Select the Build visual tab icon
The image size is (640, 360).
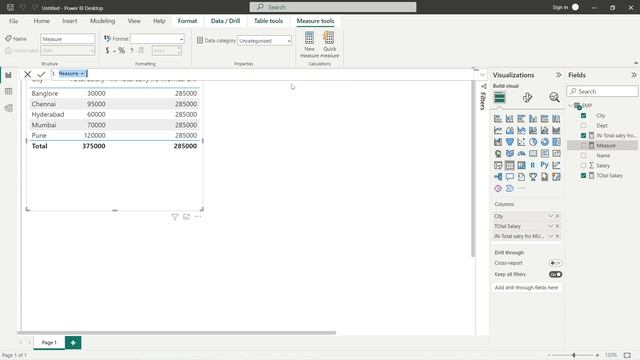500,98
